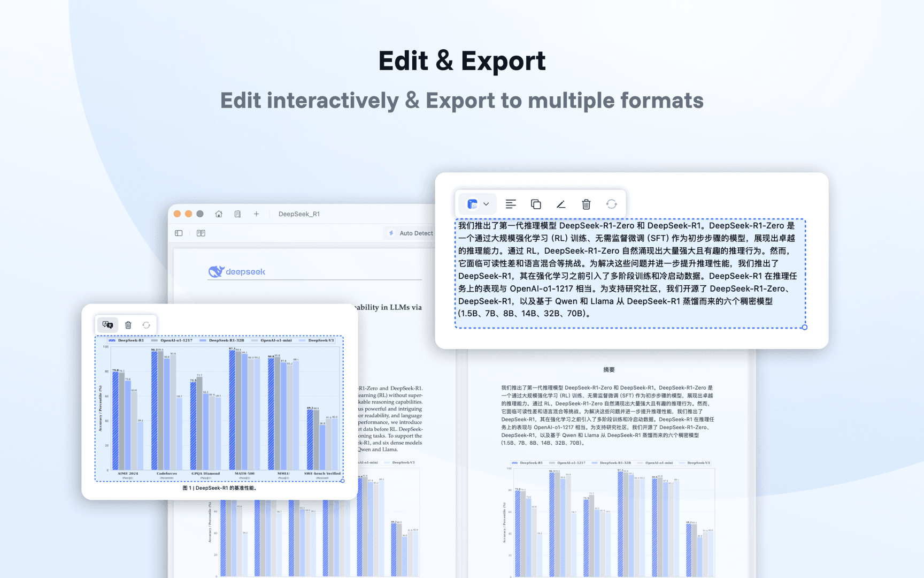
Task: Click the document icon beside the home icon
Action: click(x=237, y=214)
